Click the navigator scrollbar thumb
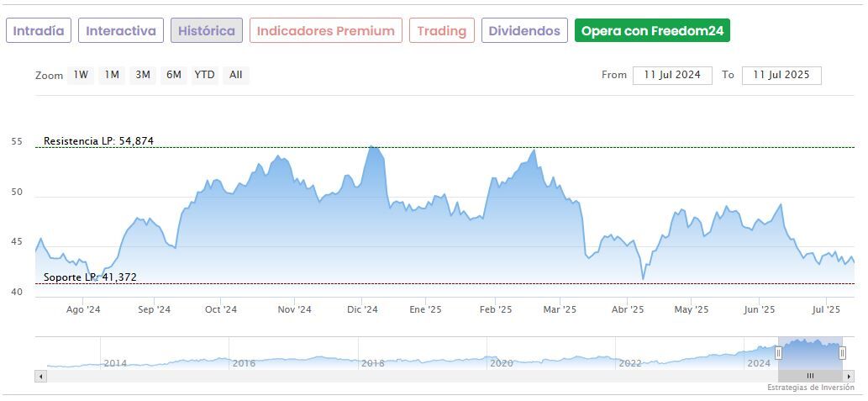Viewport: 868px width, 401px height. [x=810, y=376]
